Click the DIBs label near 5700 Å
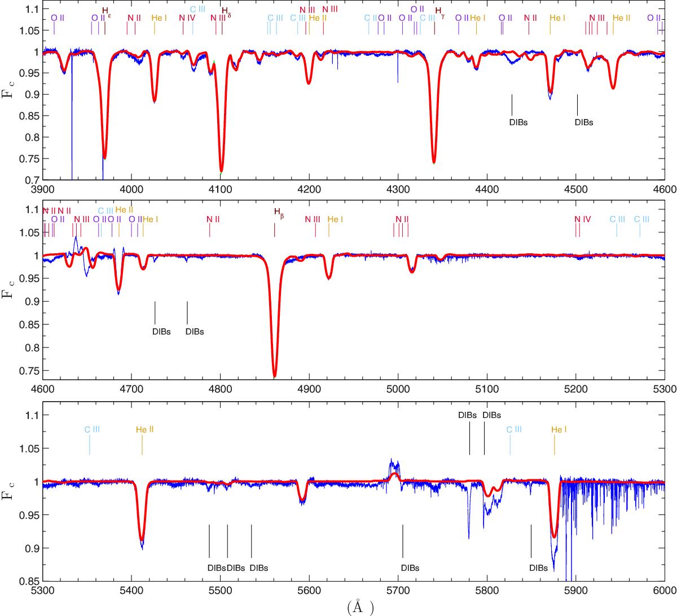The height and width of the screenshot is (616, 677). [x=410, y=568]
